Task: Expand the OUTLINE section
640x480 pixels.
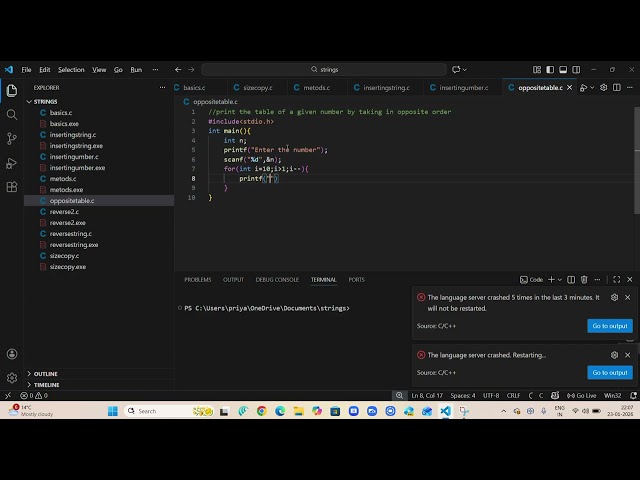Action: coord(45,374)
